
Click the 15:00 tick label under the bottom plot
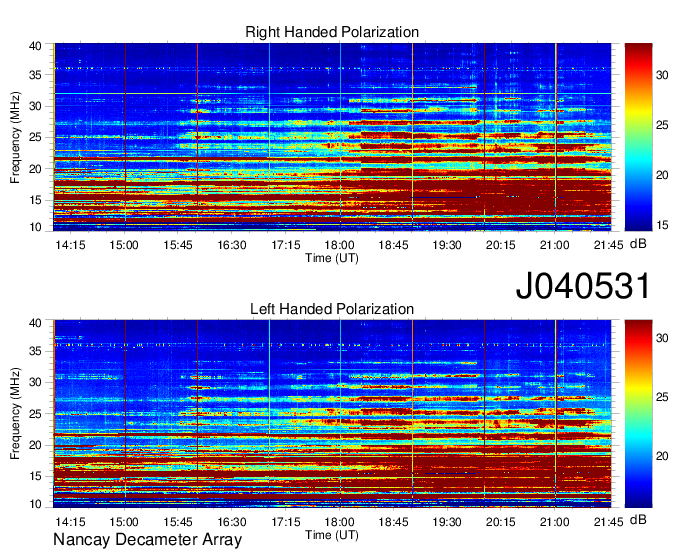124,522
